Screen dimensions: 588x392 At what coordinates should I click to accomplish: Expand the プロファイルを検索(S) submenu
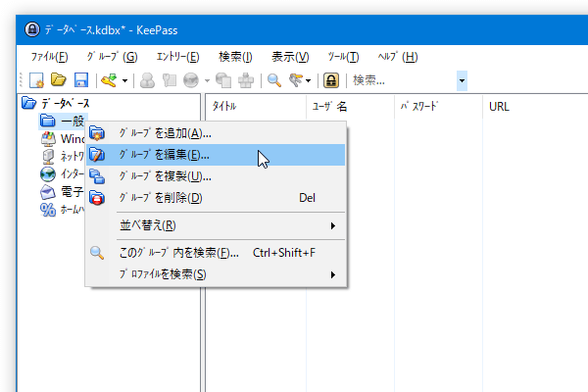pos(216,274)
